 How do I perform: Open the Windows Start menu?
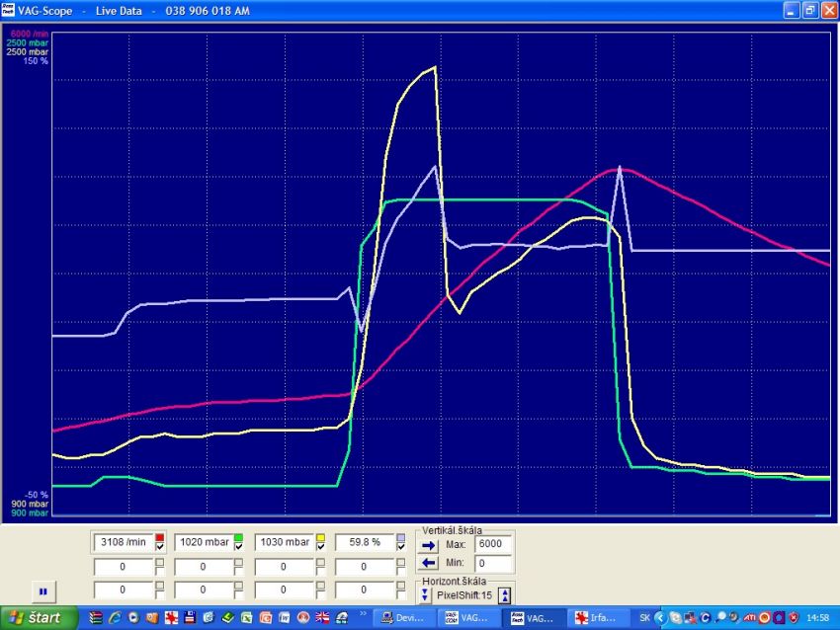[38, 618]
